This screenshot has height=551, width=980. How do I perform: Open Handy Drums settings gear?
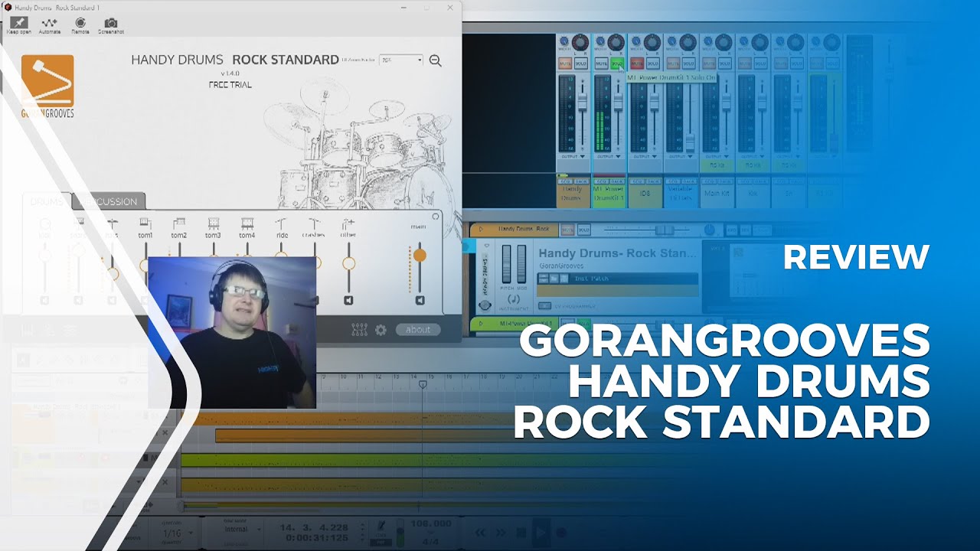(x=381, y=330)
